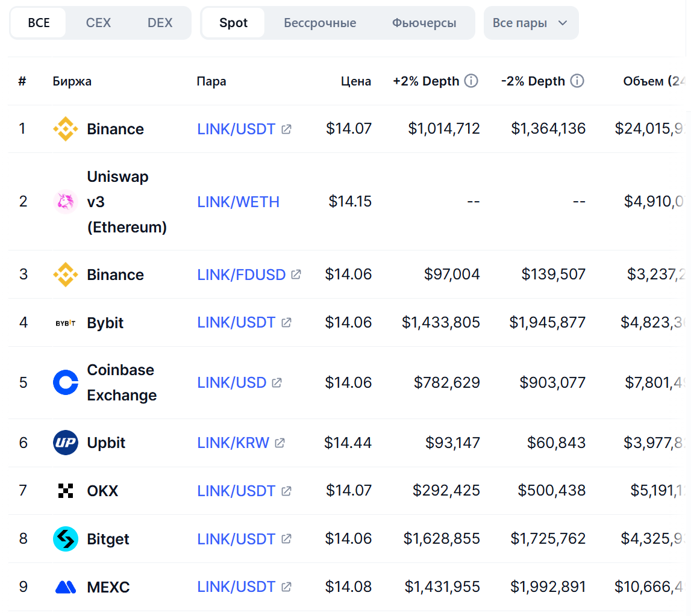This screenshot has height=616, width=691.
Task: Click the Bybit exchange name
Action: (105, 323)
